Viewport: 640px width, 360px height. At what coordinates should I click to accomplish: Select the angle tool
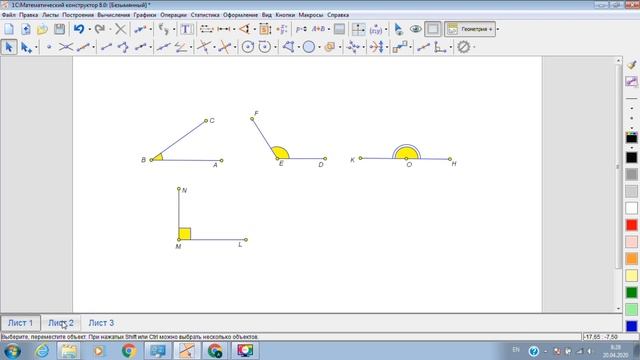180,47
